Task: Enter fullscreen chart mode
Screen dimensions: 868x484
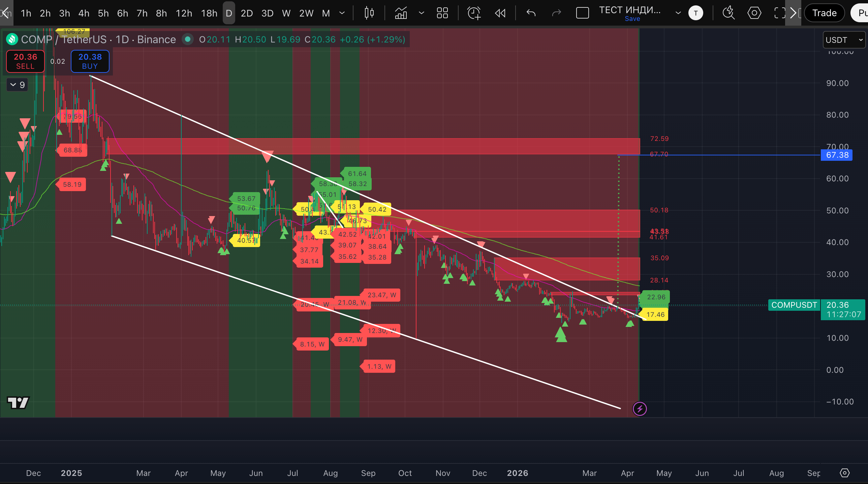Action: point(779,13)
